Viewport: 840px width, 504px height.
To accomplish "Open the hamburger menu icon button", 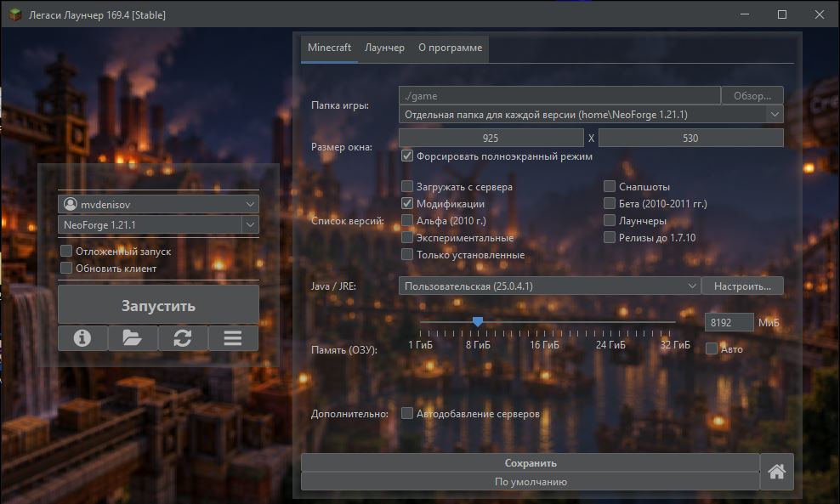I will click(233, 338).
